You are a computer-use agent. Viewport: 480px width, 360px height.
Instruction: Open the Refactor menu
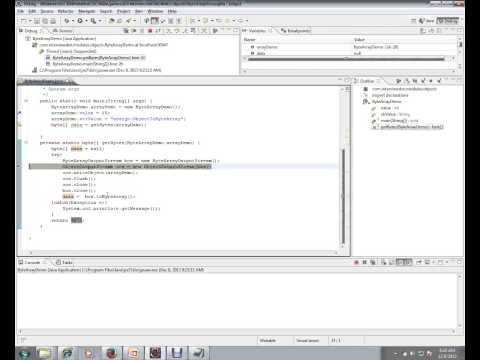pos(65,11)
